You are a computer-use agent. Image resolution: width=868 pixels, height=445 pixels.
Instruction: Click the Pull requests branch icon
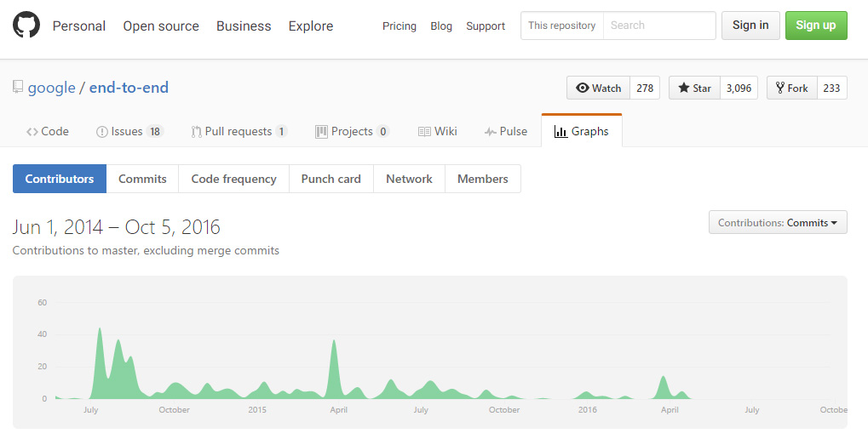pos(197,132)
